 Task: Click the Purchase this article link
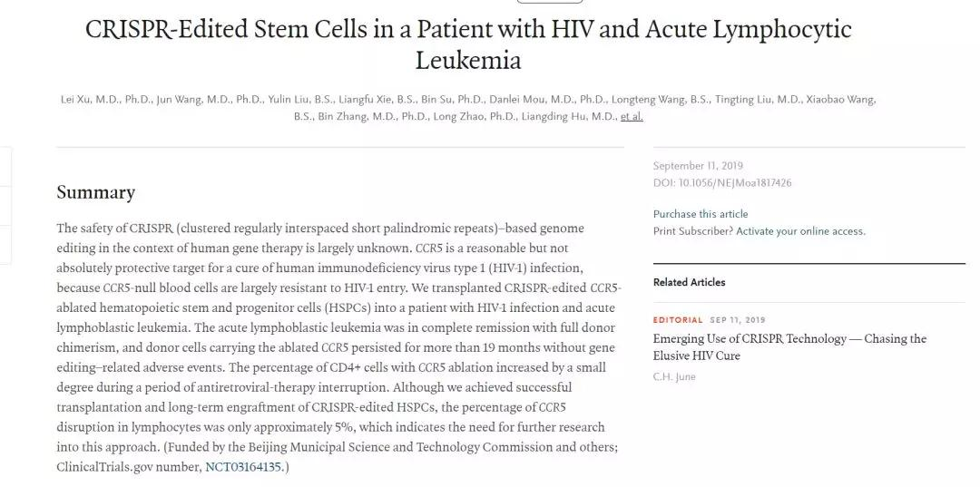tap(701, 214)
